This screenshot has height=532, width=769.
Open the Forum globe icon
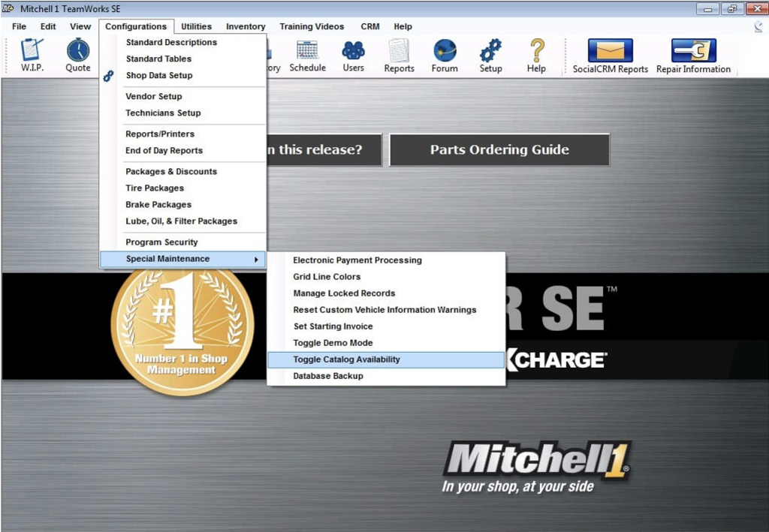tap(445, 56)
